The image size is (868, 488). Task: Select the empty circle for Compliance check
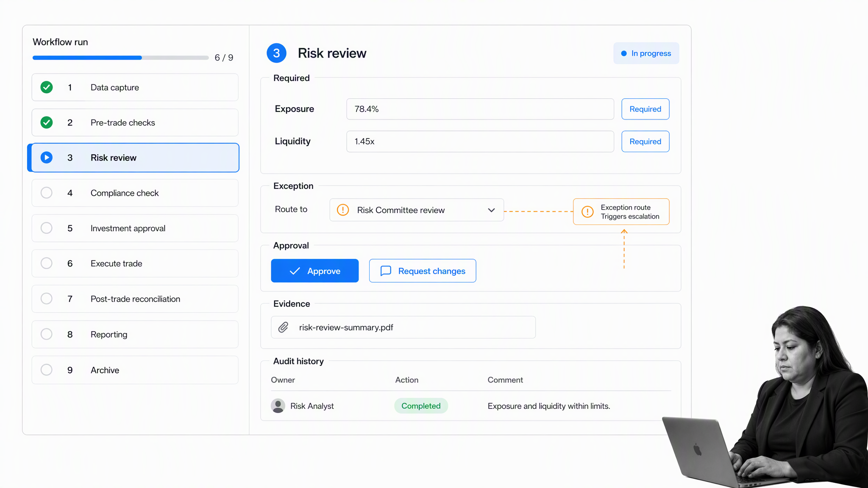click(x=47, y=193)
